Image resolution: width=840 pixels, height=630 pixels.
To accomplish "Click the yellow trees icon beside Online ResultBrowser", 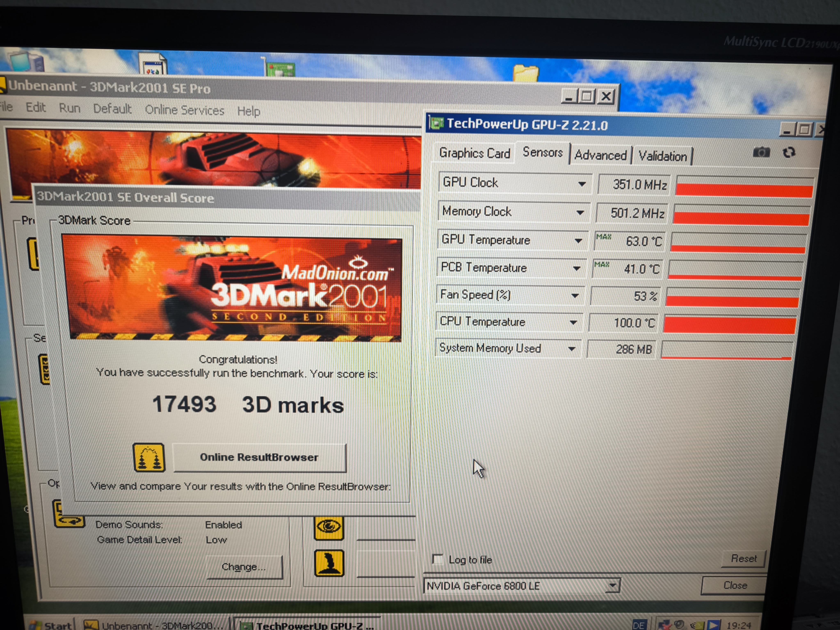I will pos(149,457).
